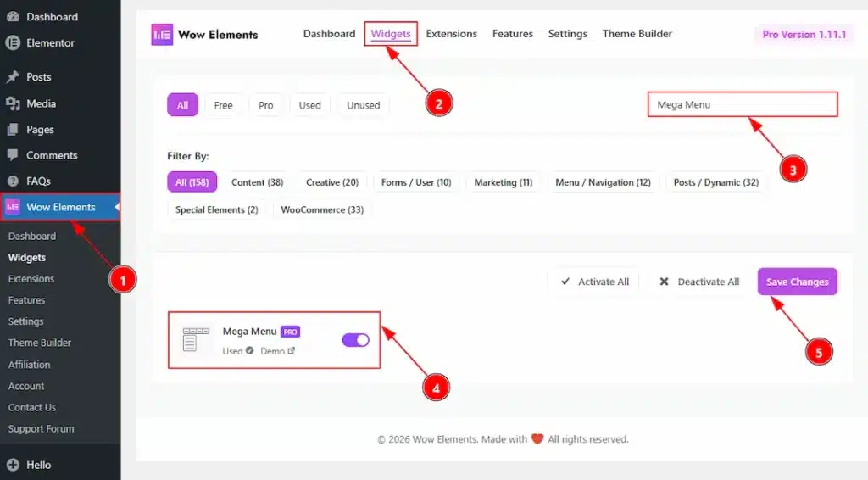Image resolution: width=868 pixels, height=480 pixels.
Task: Open Widgets in Wow Elements submenu
Action: 27,258
